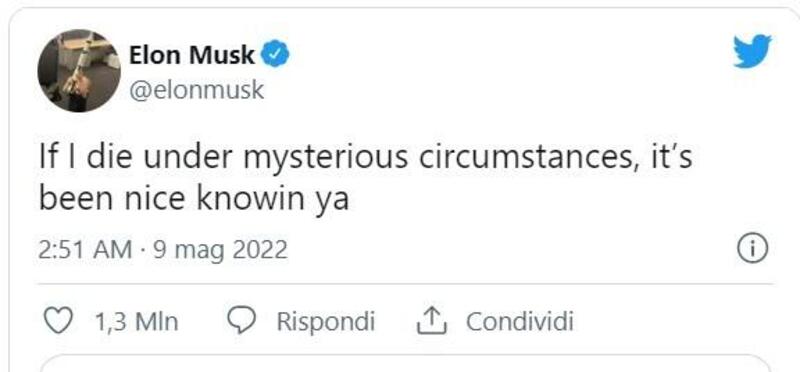Click tweet line about mysterious circumstances

(x=366, y=157)
